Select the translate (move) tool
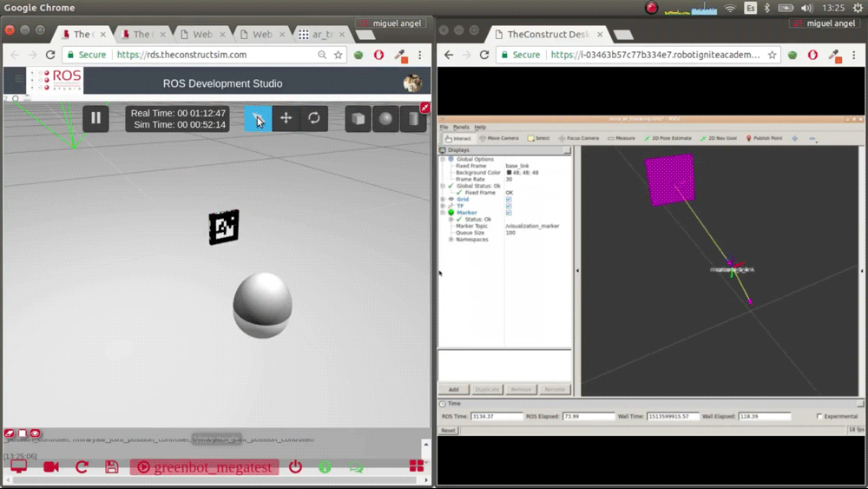This screenshot has height=489, width=868. point(286,118)
